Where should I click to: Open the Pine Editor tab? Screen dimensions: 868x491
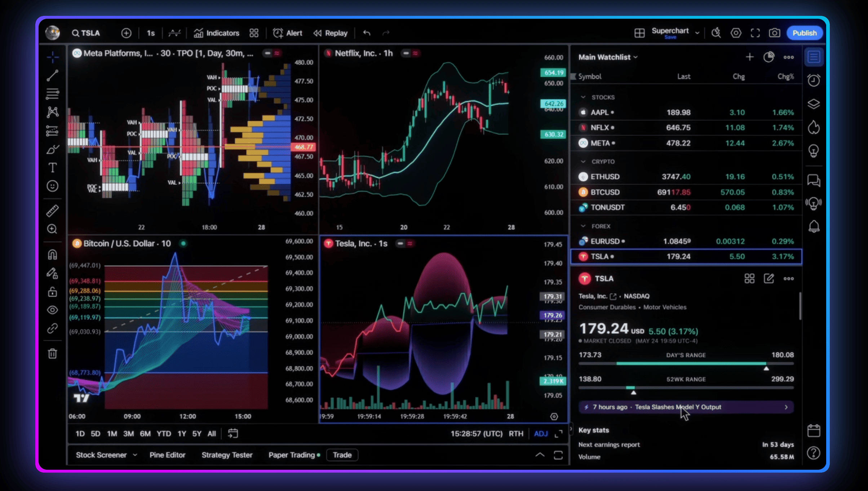167,455
